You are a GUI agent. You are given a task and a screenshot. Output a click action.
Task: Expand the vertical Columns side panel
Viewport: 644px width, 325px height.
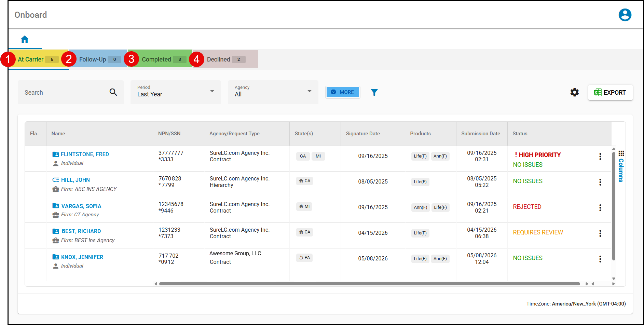coord(621,170)
